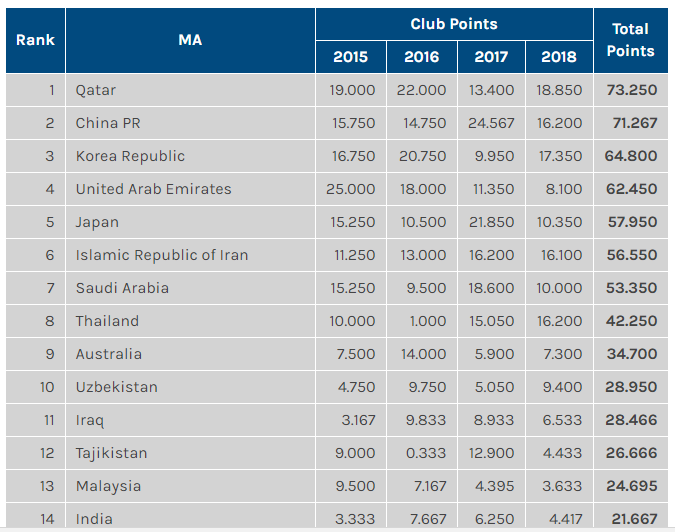
Task: Click United Arab Emirates entry
Action: click(153, 189)
